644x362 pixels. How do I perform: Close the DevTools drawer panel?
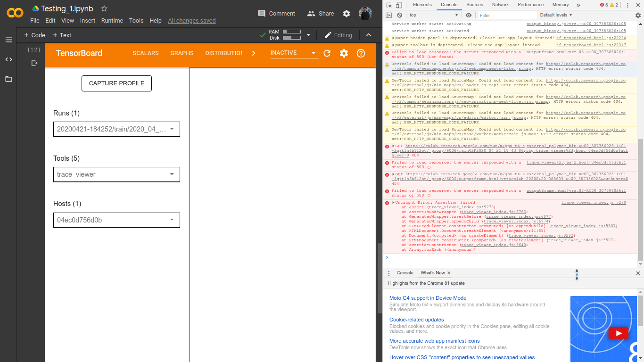click(638, 273)
